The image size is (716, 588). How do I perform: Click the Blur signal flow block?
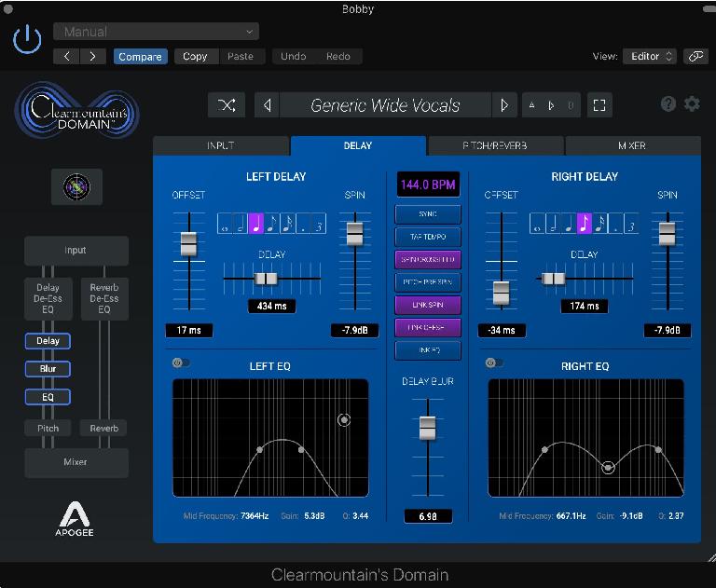[x=48, y=369]
